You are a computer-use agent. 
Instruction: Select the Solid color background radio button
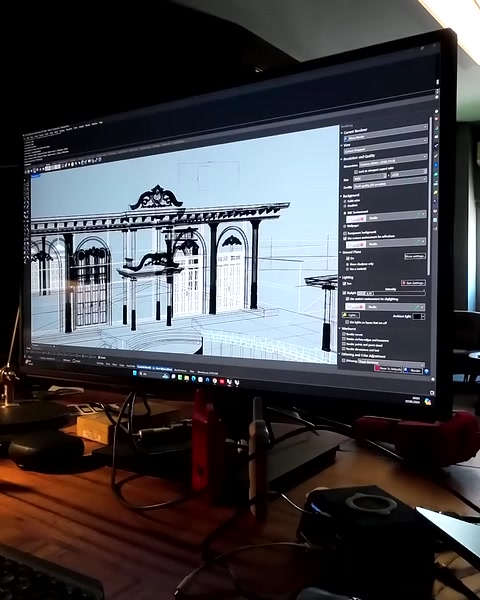click(x=345, y=201)
